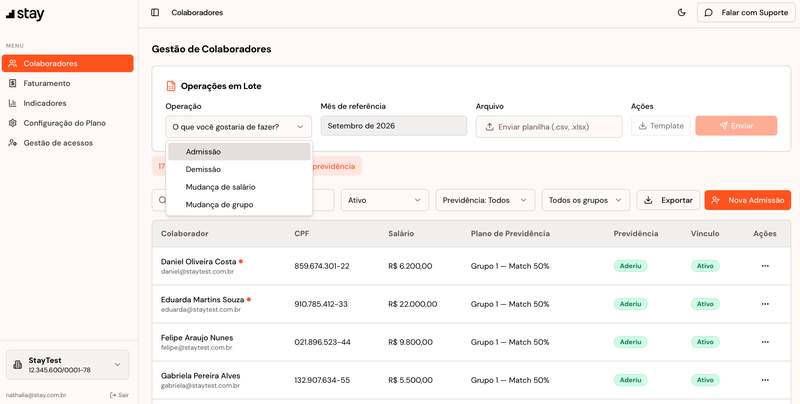Click the orange previdência banner
This screenshot has width=800, height=404.
pos(257,166)
